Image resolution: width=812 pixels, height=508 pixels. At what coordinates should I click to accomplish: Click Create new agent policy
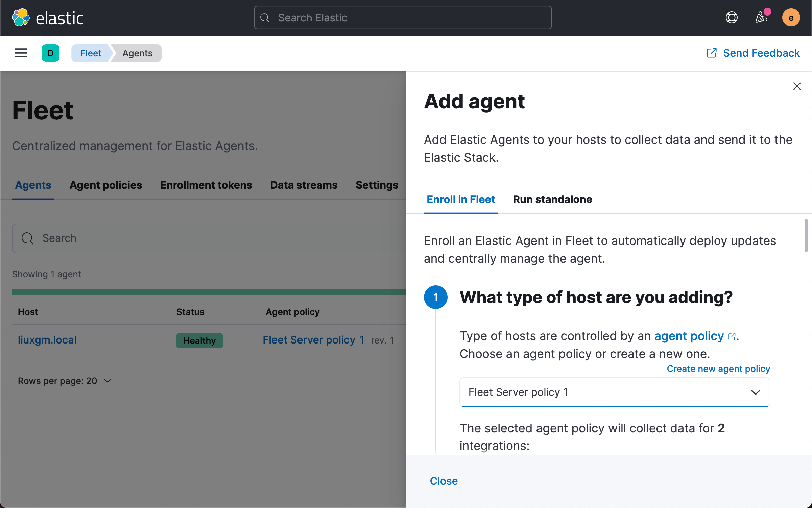click(x=718, y=369)
